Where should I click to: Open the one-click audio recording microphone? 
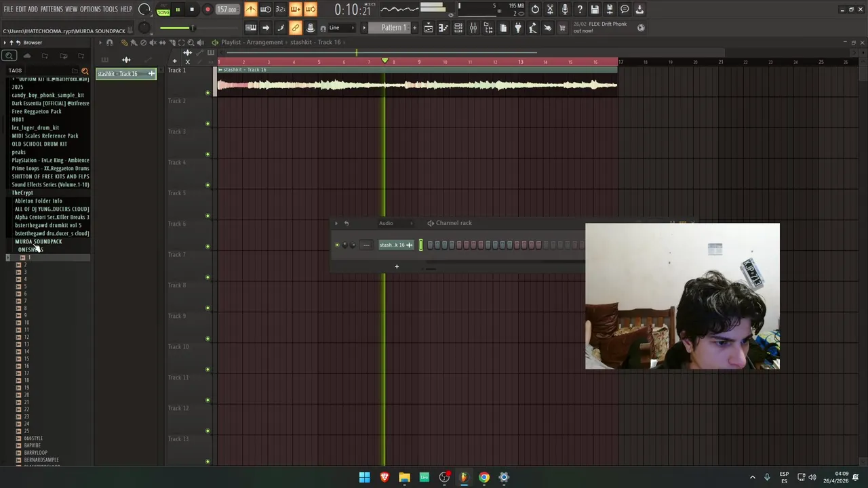[x=565, y=9]
